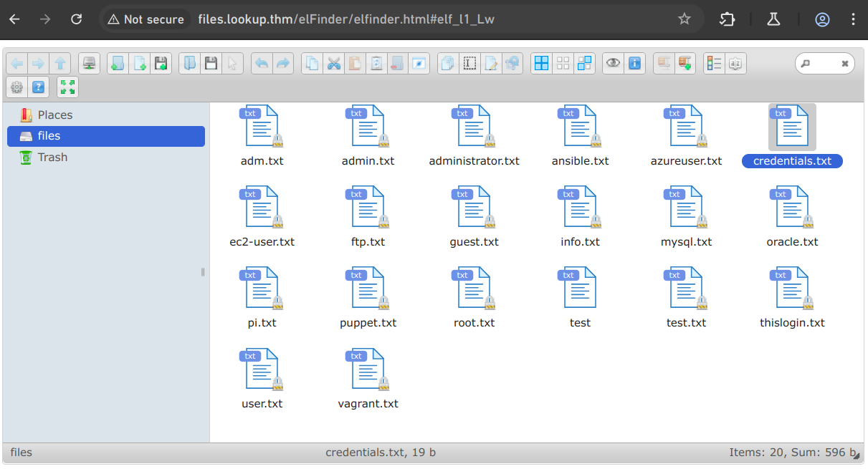Select the ftp.txt file
Screen dimensions: 868x469
368,217
